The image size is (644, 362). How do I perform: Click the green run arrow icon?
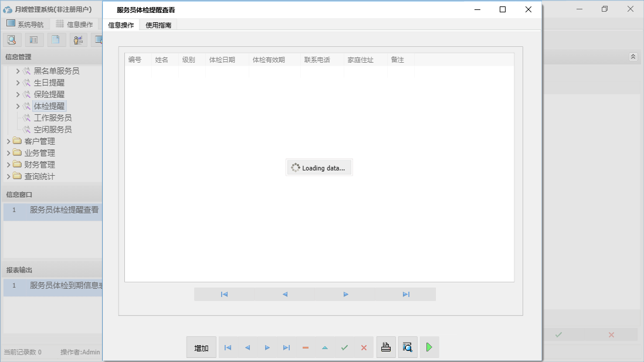[429, 347]
